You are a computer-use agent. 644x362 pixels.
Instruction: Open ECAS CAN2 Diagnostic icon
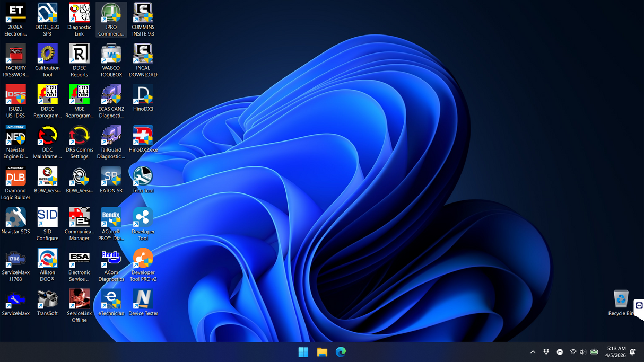point(111,101)
